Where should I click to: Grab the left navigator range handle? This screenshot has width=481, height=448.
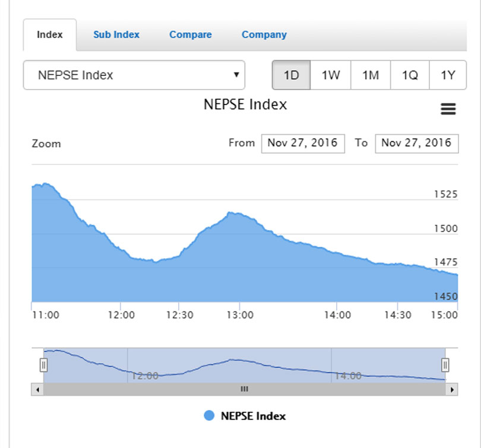[x=43, y=366]
